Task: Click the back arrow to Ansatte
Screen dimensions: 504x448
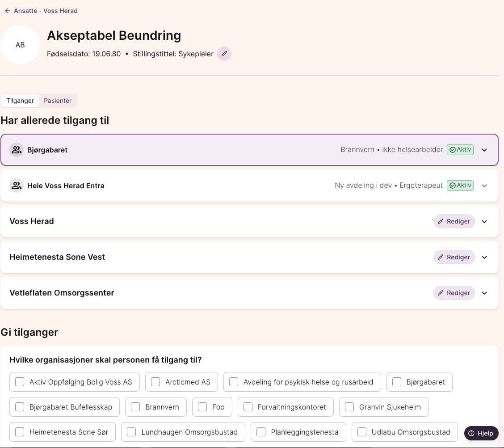Action: tap(8, 11)
